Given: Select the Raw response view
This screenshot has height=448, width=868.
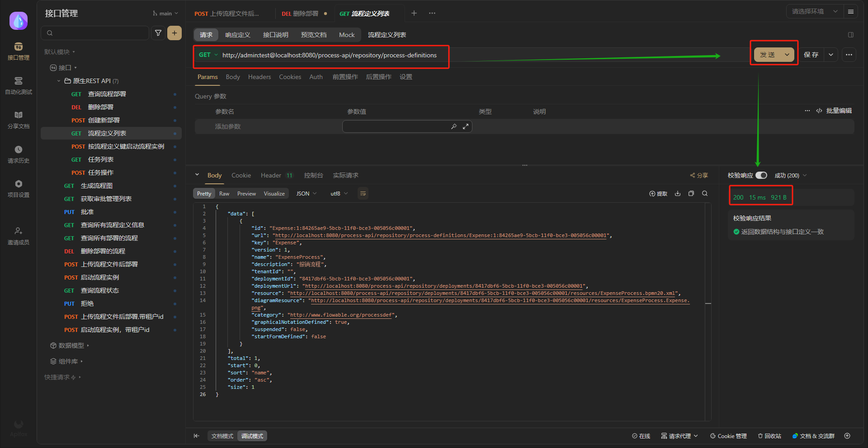Looking at the screenshot, I should point(224,194).
